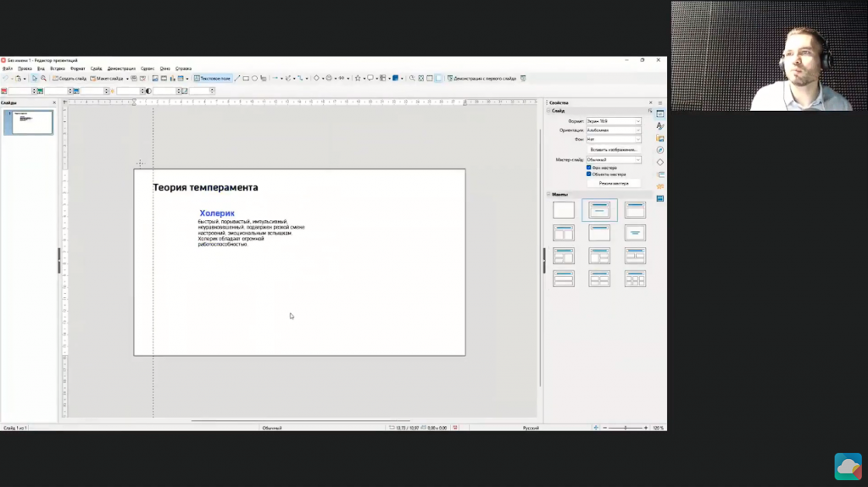
Task: Select the Line drawing tool
Action: [237, 79]
